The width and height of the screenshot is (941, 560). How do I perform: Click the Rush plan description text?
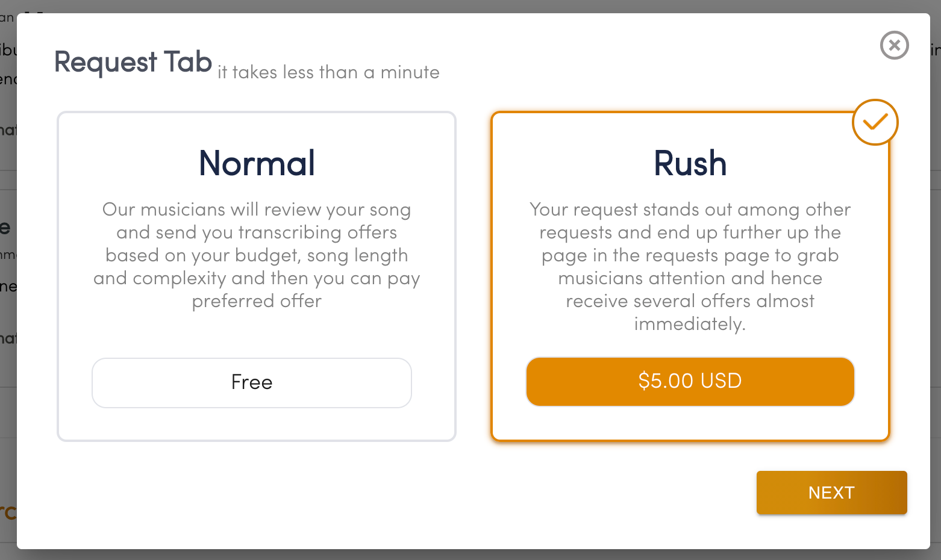690,267
